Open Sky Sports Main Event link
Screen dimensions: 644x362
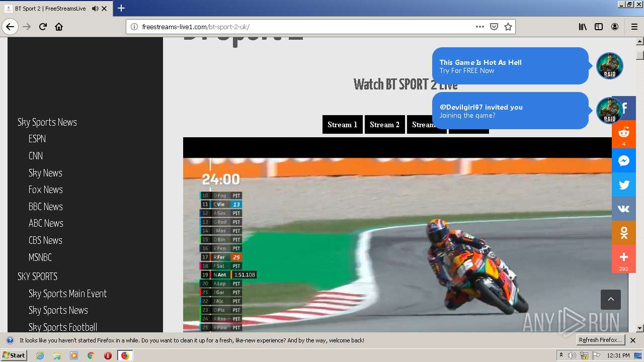pos(68,294)
